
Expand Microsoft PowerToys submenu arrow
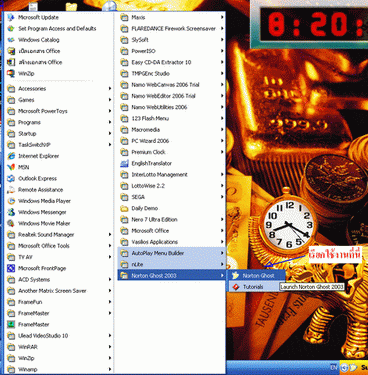(110, 111)
